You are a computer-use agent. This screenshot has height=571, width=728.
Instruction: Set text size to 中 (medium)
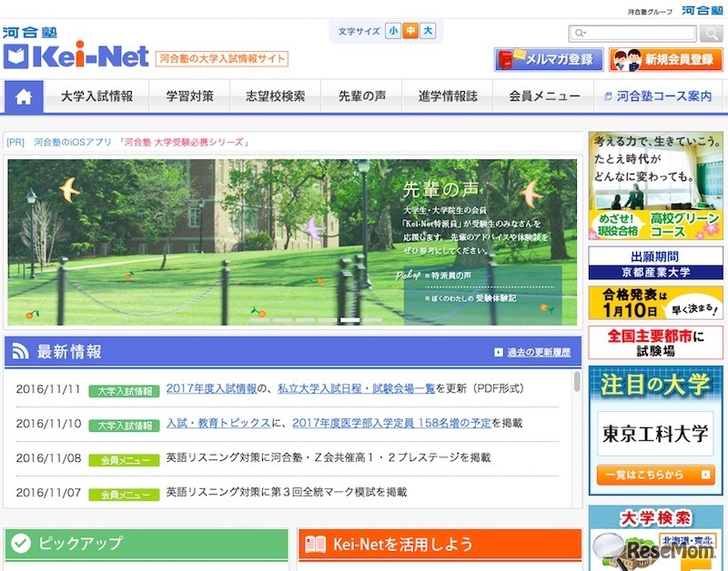[x=410, y=31]
